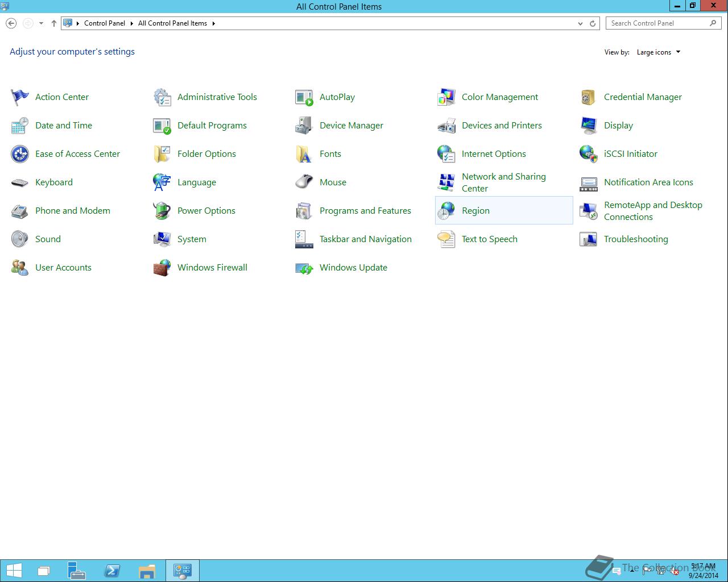This screenshot has height=582, width=728.
Task: Open the Administrative Tools gear icon
Action: [x=162, y=97]
